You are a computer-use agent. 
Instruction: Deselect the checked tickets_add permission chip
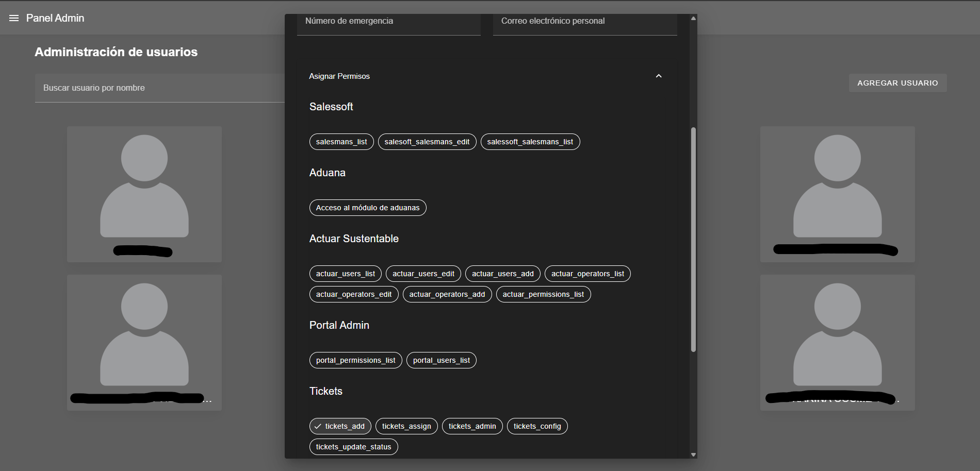[340, 426]
